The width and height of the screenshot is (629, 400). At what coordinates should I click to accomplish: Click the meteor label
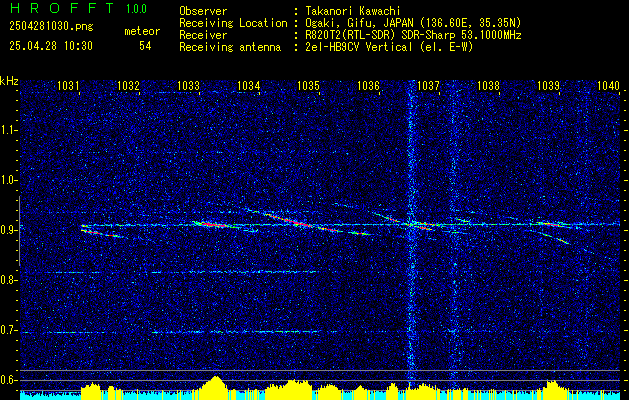point(142,31)
